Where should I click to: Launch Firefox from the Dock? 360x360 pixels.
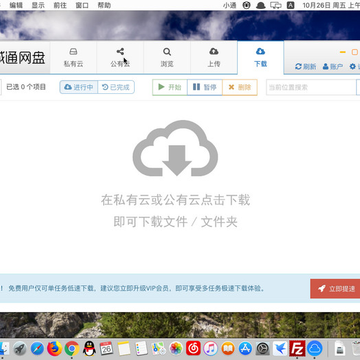click(x=55, y=349)
